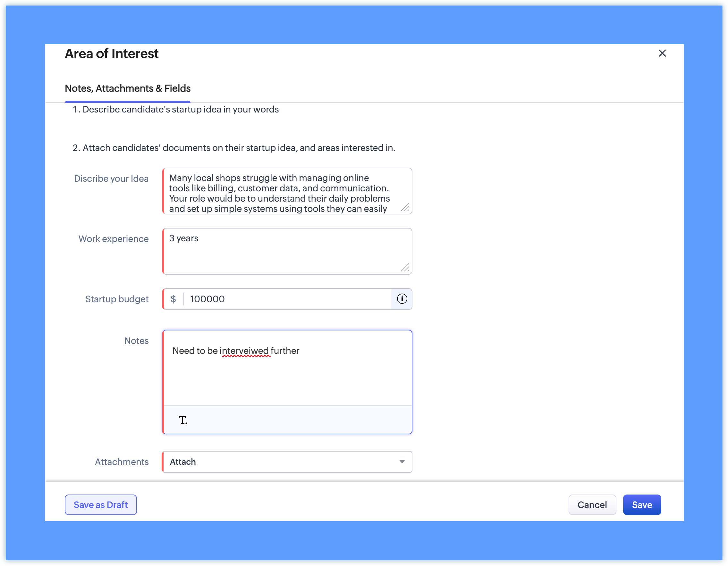This screenshot has height=566, width=728.
Task: Click the Startup budget amount field
Action: [287, 299]
